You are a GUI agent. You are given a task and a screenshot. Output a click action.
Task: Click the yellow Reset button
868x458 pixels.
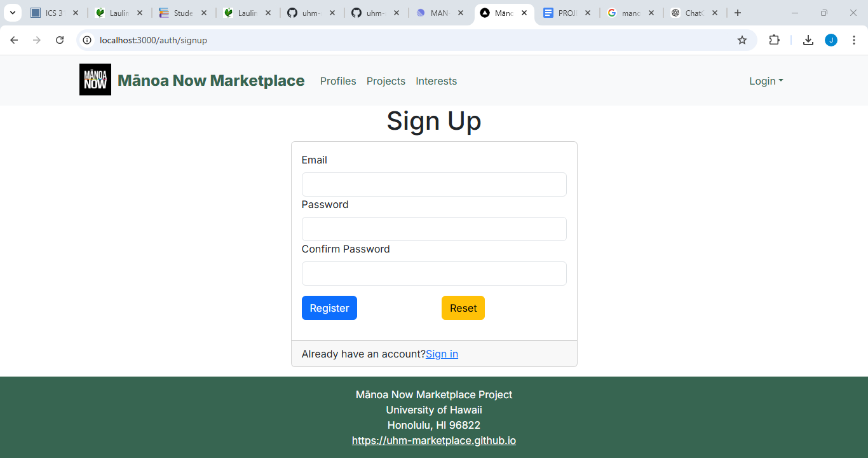pos(463,308)
